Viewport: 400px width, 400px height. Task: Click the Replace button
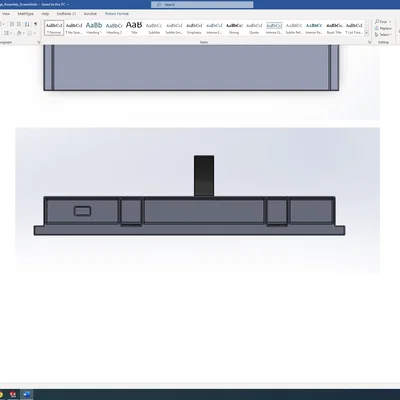(x=383, y=28)
